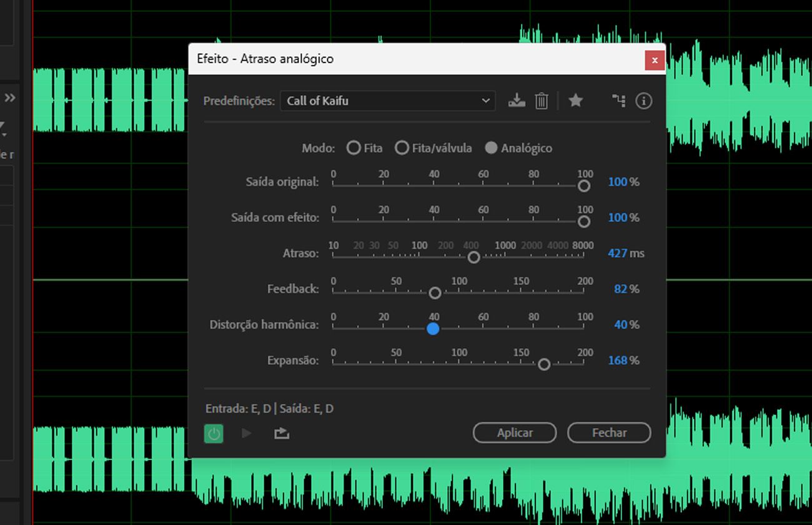The height and width of the screenshot is (525, 812).
Task: Open the preset list with Call of Kaifu
Action: 387,101
